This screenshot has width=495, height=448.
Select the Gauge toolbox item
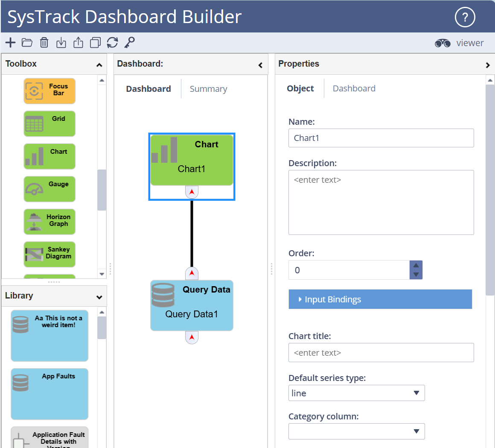pos(49,189)
